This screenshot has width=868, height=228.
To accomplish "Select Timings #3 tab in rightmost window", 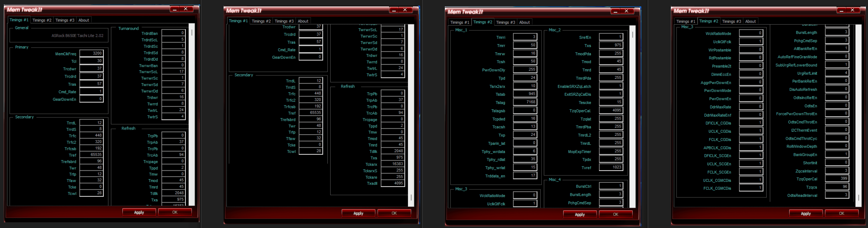I will point(731,21).
